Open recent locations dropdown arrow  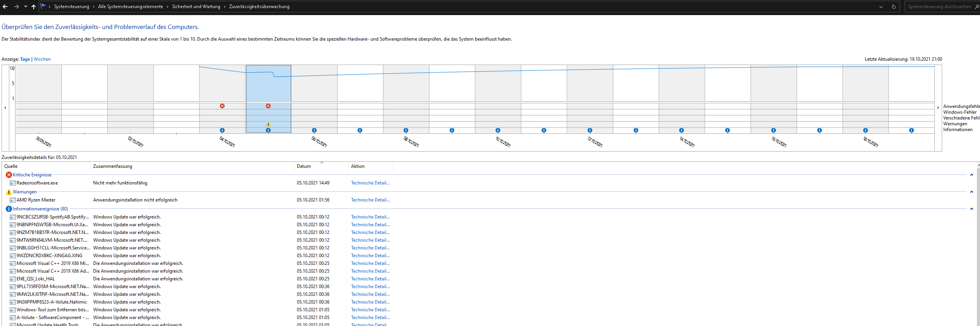click(x=26, y=7)
